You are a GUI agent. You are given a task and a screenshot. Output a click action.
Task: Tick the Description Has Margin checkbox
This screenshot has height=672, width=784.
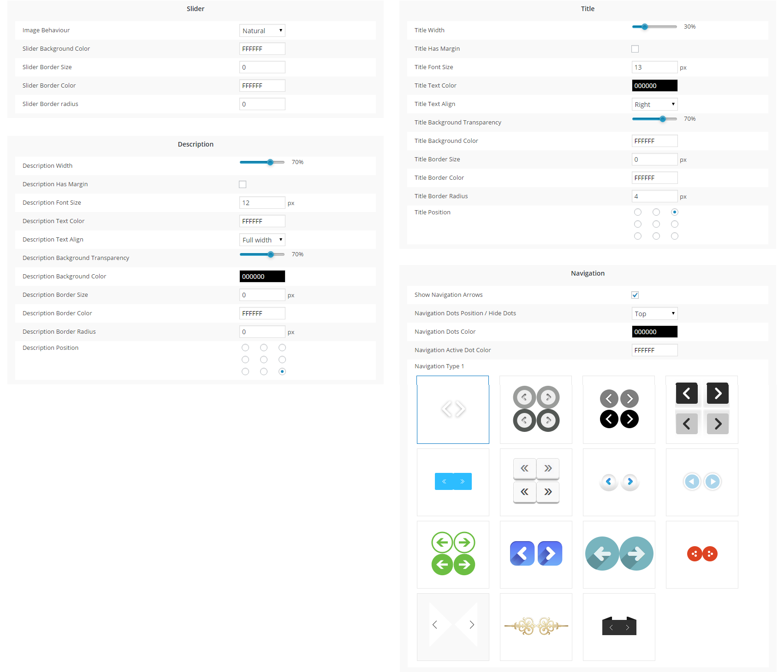[243, 184]
